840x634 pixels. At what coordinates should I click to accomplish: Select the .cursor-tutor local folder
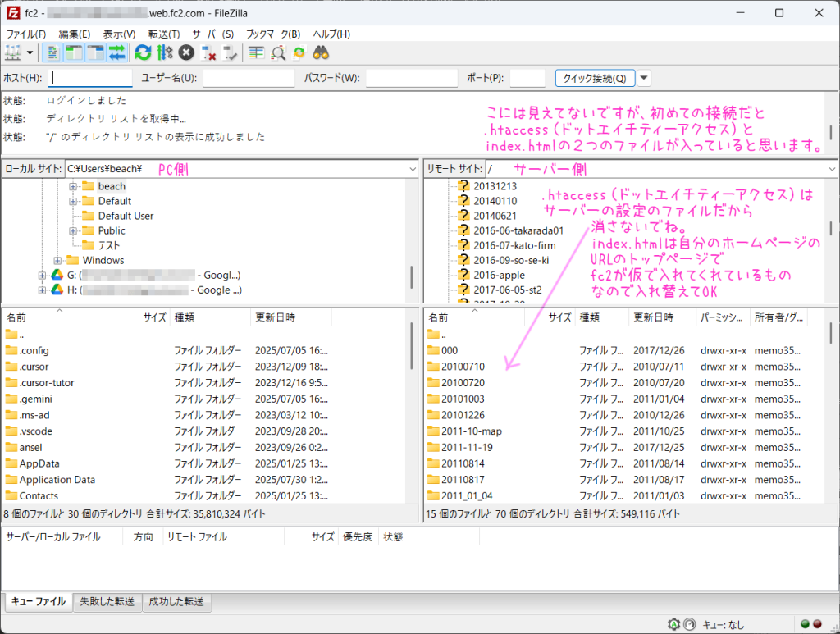[x=47, y=383]
